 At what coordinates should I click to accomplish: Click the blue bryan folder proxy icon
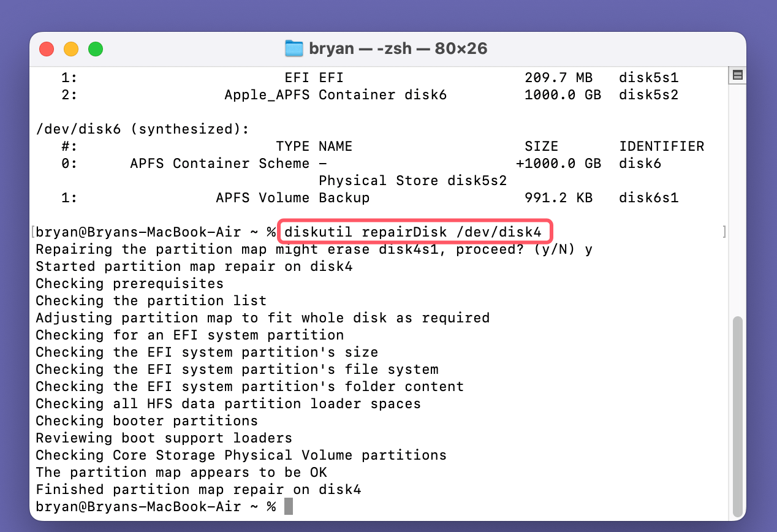(294, 48)
